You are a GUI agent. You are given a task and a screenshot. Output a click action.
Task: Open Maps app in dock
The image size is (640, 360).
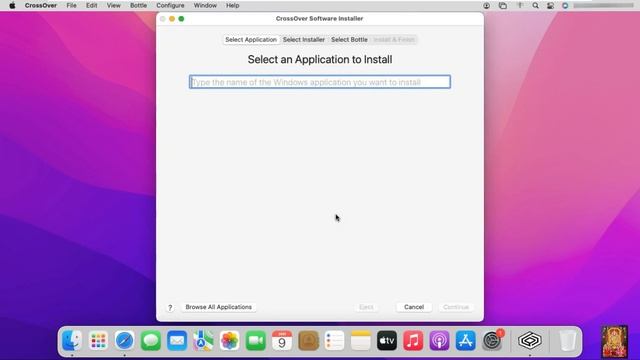point(203,340)
